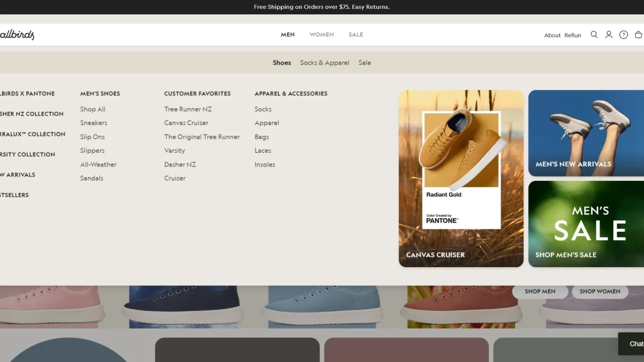Viewport: 644px width, 362px height.
Task: Open the Chat widget
Action: (x=631, y=344)
